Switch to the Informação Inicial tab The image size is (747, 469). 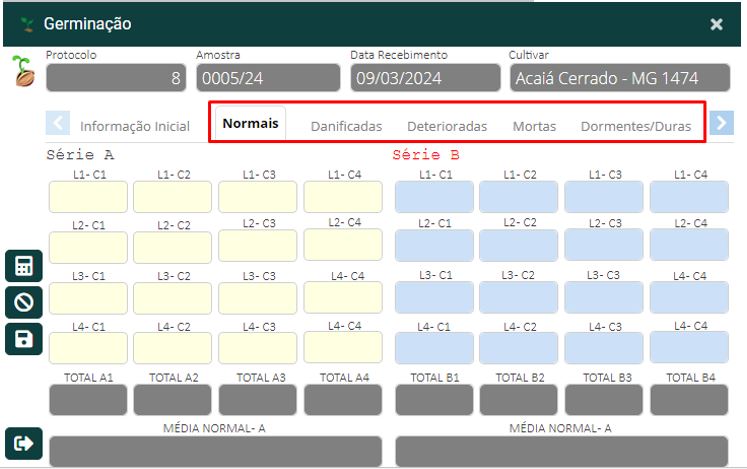pos(134,126)
